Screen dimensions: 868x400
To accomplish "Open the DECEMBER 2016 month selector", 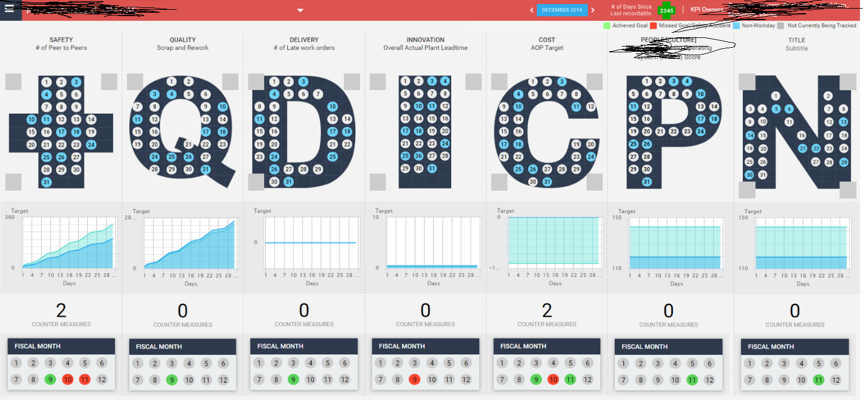I will click(562, 10).
